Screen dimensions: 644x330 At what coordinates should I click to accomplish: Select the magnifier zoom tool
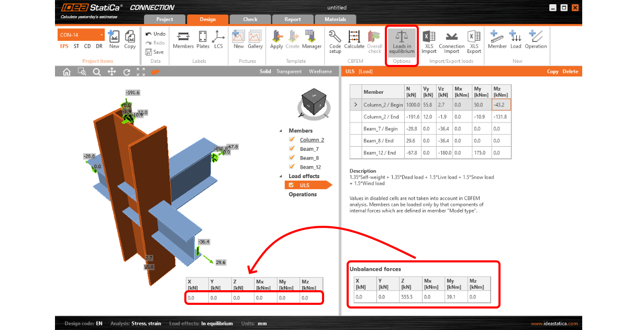tap(97, 72)
